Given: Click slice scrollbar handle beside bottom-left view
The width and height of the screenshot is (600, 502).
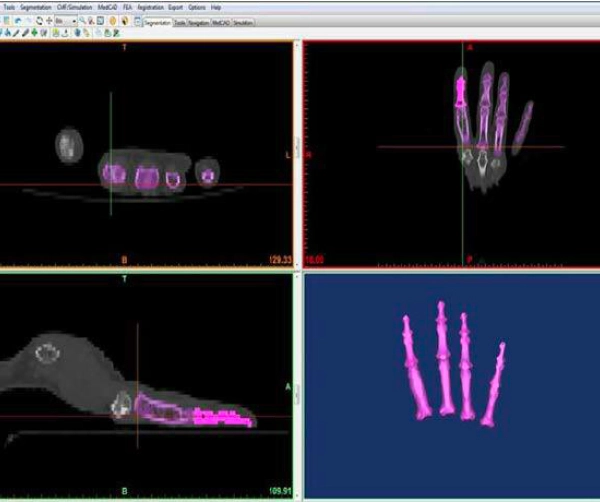Looking at the screenshot, I should [296, 392].
